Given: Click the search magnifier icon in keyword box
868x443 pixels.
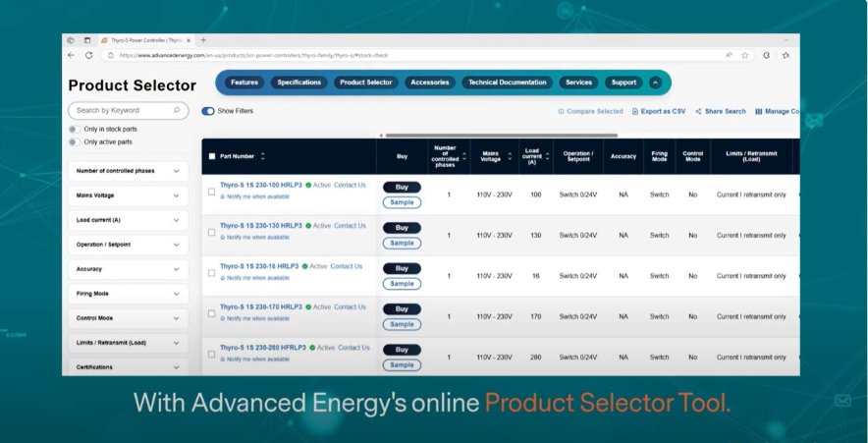Looking at the screenshot, I should tap(177, 111).
